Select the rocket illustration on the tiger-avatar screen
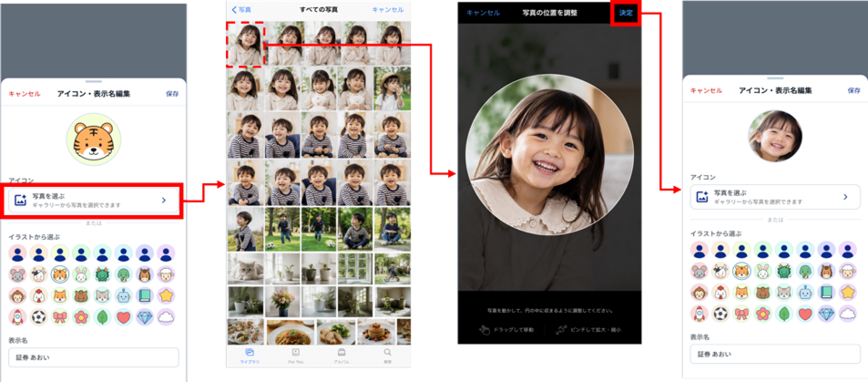 click(17, 317)
